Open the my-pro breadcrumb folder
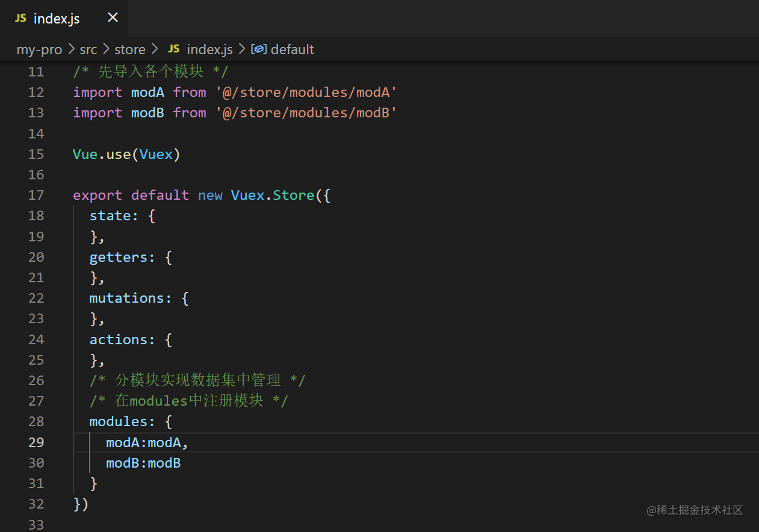Image resolution: width=759 pixels, height=532 pixels. [39, 49]
